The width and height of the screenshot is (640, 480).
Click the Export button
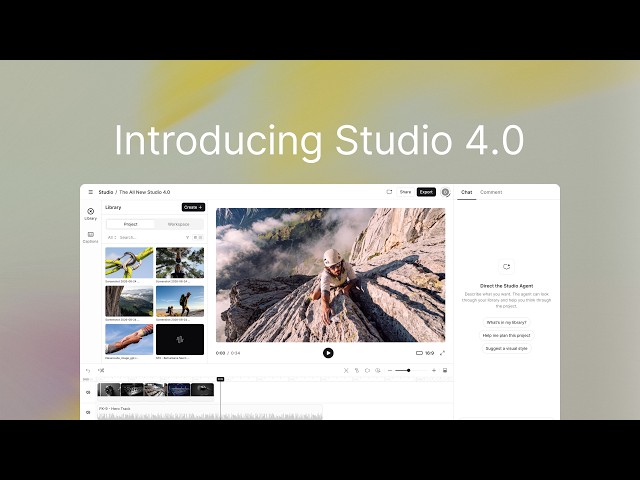pos(426,192)
